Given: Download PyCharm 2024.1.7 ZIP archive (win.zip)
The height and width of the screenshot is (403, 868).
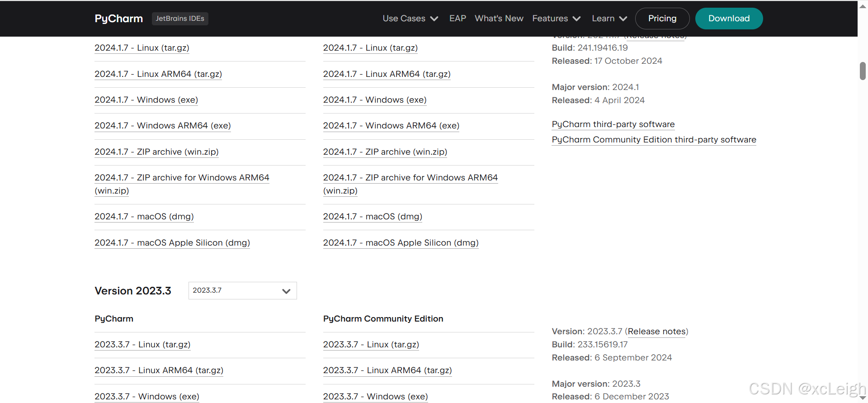Looking at the screenshot, I should point(156,152).
